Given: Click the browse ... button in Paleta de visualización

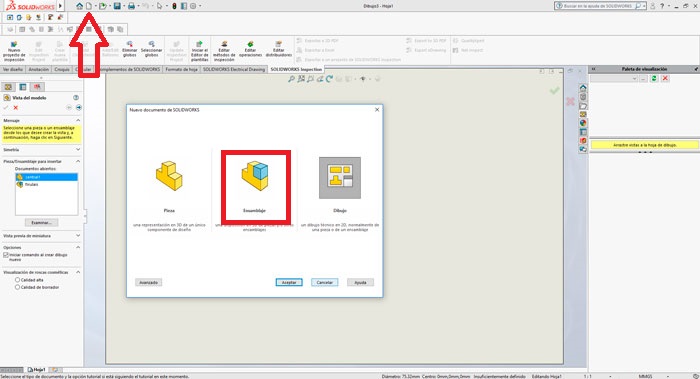Looking at the screenshot, I should 643,79.
